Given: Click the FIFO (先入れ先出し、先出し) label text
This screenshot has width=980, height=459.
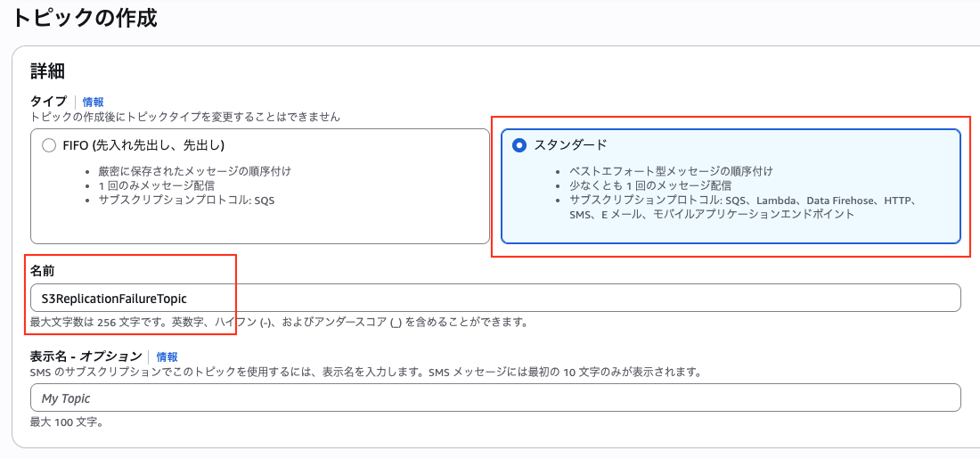Looking at the screenshot, I should tap(143, 145).
